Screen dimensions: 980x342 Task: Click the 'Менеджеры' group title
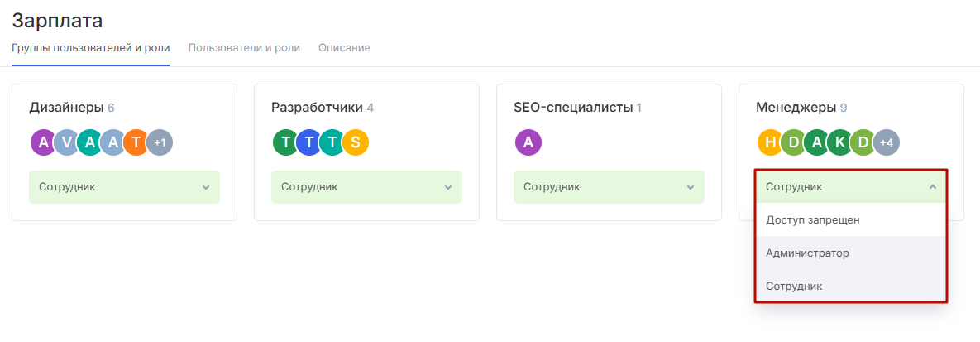coord(795,108)
